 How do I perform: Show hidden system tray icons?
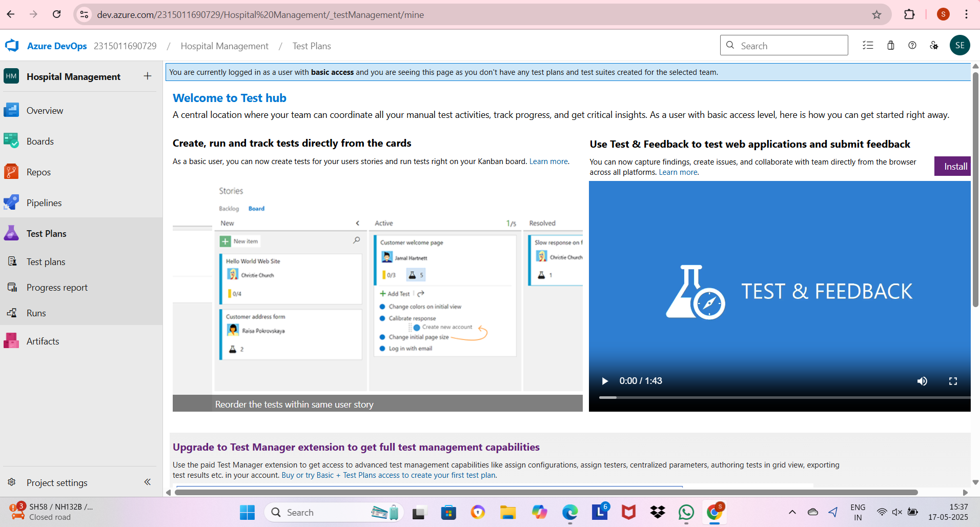792,512
